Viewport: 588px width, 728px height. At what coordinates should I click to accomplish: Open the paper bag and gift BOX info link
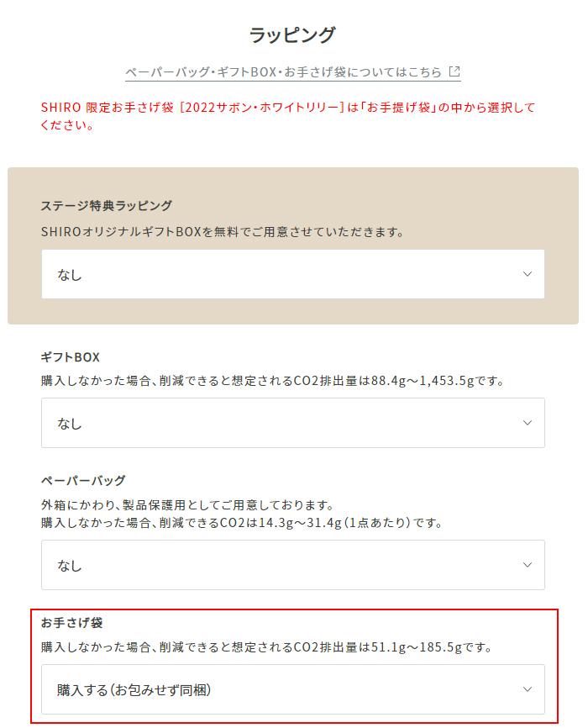click(x=283, y=72)
